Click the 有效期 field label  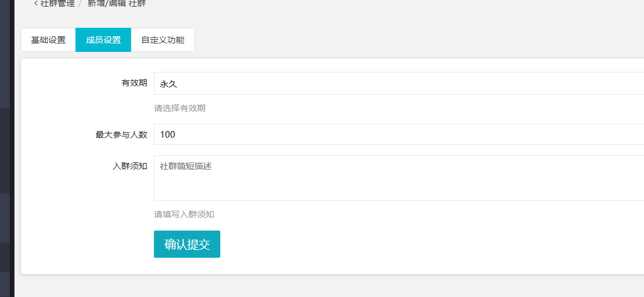135,83
